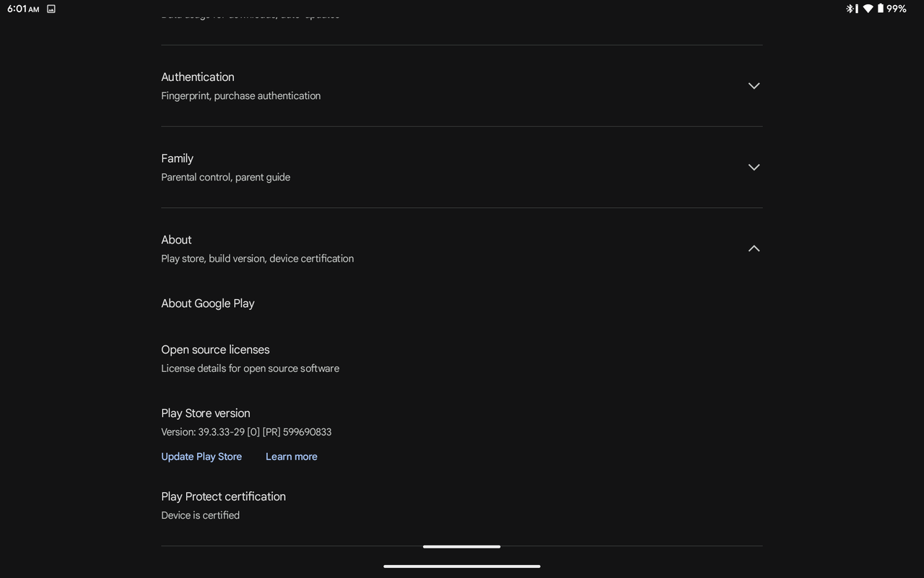Open the Open source licenses entry

coord(215,350)
